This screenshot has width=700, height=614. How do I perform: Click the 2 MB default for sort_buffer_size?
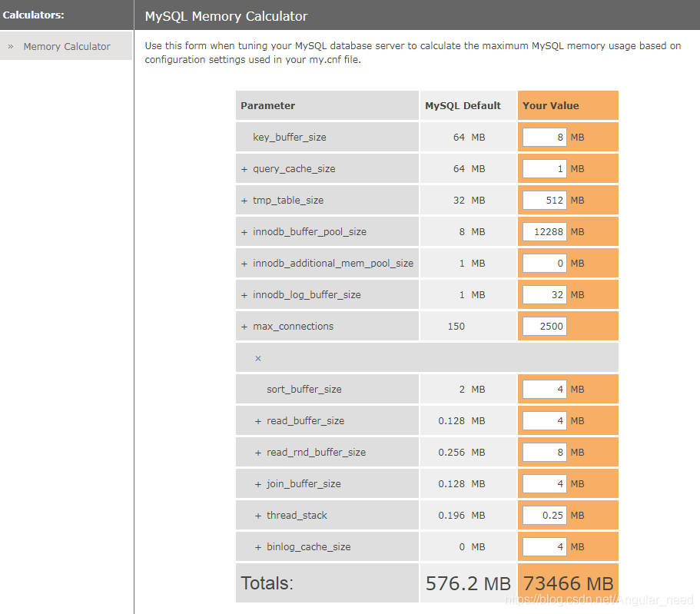click(472, 390)
